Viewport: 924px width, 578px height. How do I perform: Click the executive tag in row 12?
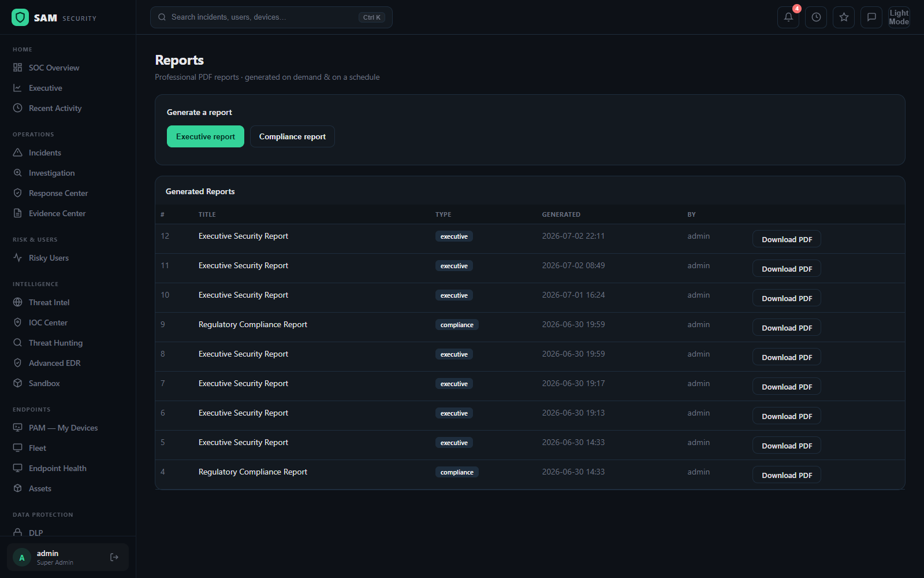click(x=454, y=236)
